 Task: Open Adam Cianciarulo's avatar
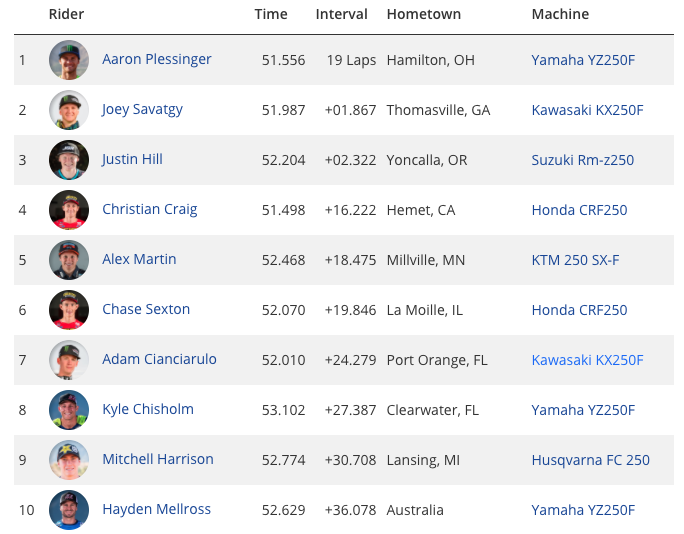(69, 360)
